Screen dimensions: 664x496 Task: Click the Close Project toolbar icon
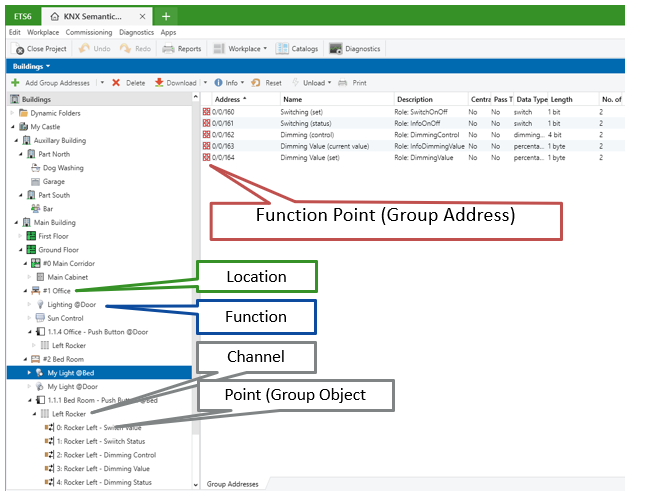point(18,48)
